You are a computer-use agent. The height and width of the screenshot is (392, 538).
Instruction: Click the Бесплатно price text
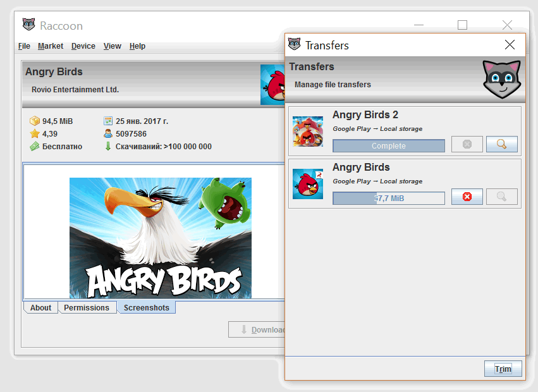click(62, 147)
